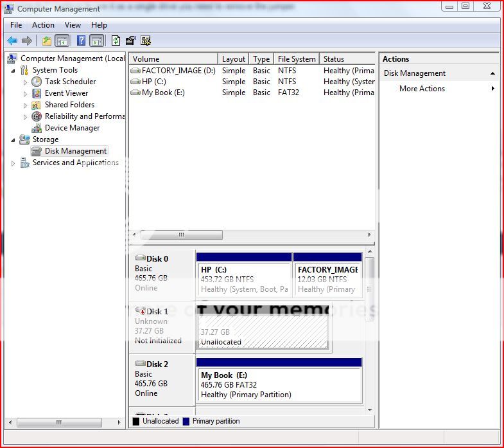Select Device Manager in the tree
504x448 pixels.
(72, 128)
